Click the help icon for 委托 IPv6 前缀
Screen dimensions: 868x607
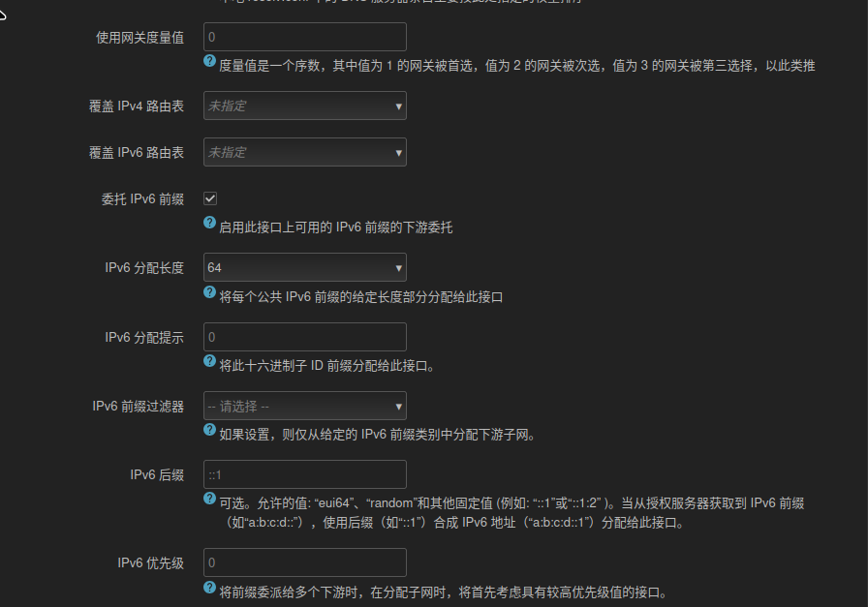click(x=209, y=223)
